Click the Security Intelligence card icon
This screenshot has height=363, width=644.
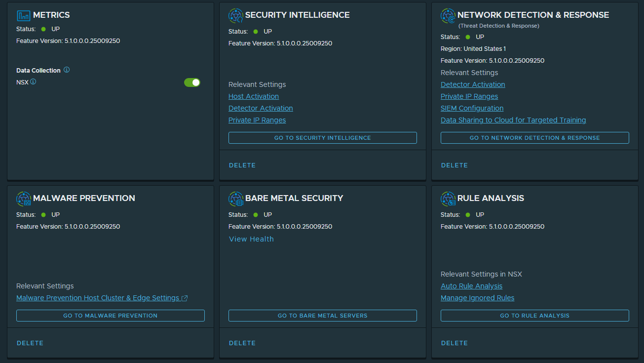[x=236, y=15]
